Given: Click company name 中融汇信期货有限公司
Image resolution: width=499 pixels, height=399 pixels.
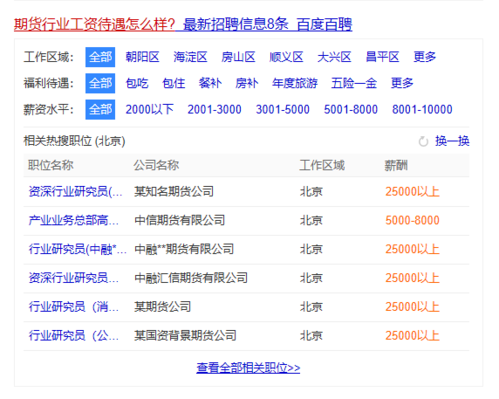Looking at the screenshot, I should click(x=191, y=278).
